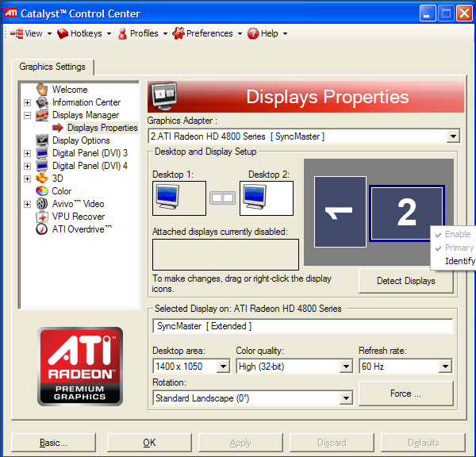Click the Desktop 2 monitor icon
This screenshot has height=457, width=476.
pyautogui.click(x=255, y=197)
